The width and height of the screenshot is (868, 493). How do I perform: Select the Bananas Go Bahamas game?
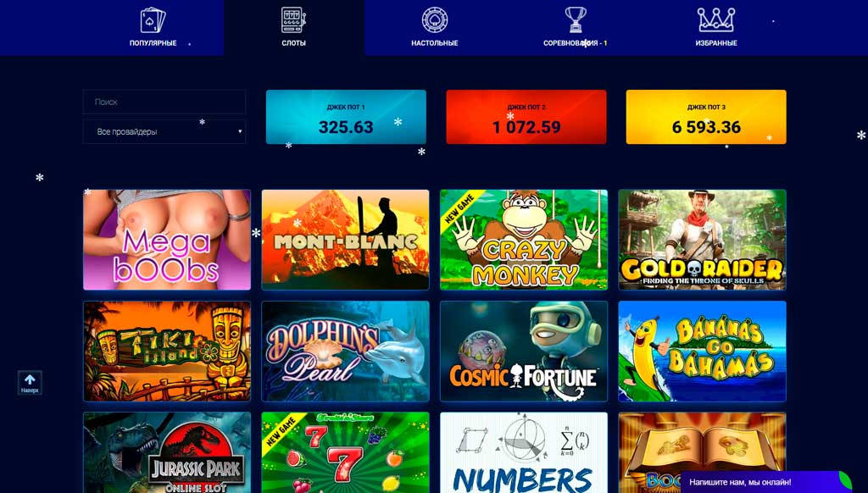point(702,352)
